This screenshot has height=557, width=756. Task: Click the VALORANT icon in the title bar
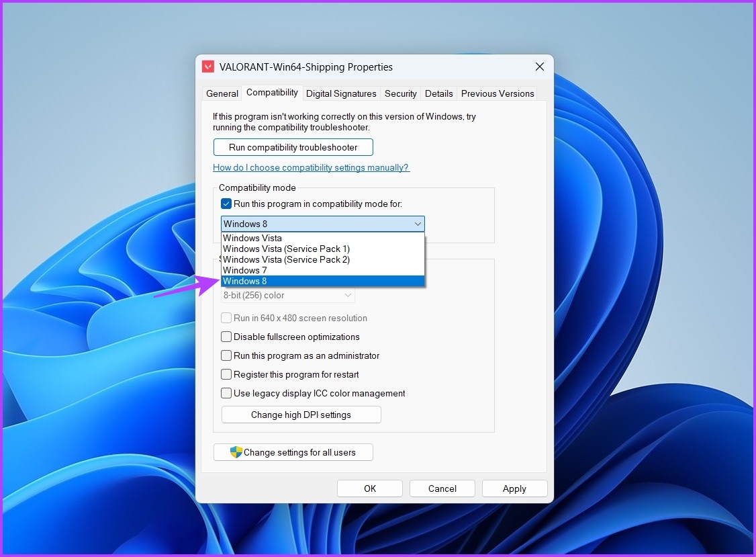[x=208, y=67]
